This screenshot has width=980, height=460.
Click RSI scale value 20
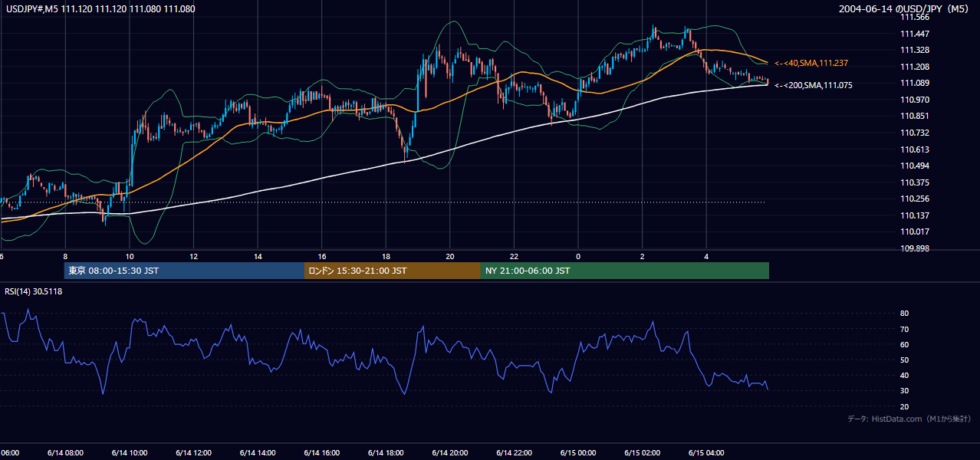pyautogui.click(x=905, y=406)
